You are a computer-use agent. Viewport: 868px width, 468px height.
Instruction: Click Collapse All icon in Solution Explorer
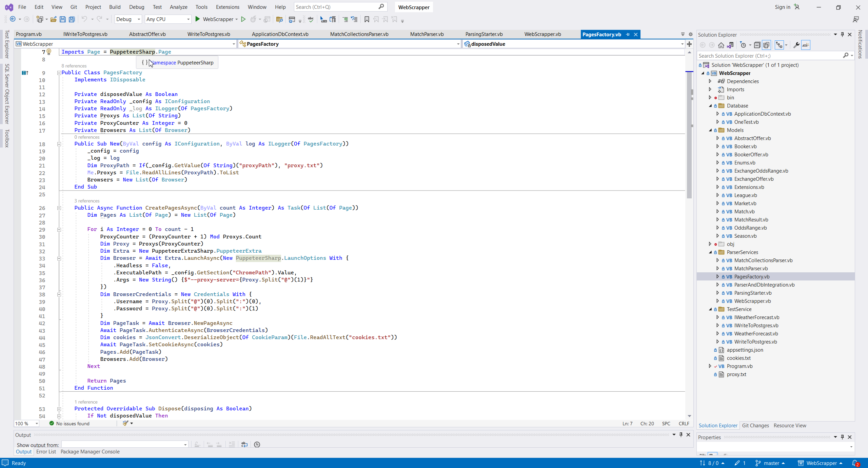[757, 45]
